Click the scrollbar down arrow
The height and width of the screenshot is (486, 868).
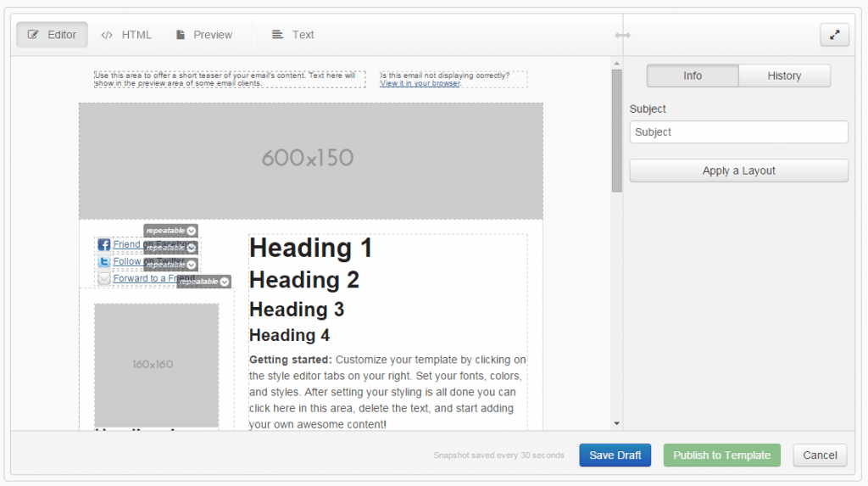click(617, 423)
